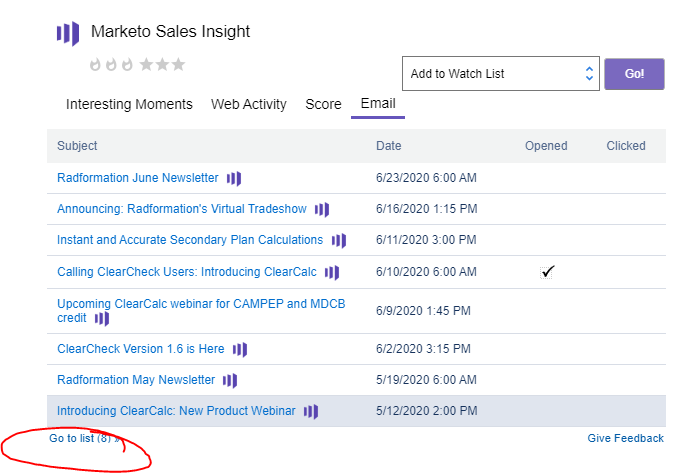Open ClearCheck Version 1.6 is Here link
694x475 pixels.
click(x=141, y=349)
